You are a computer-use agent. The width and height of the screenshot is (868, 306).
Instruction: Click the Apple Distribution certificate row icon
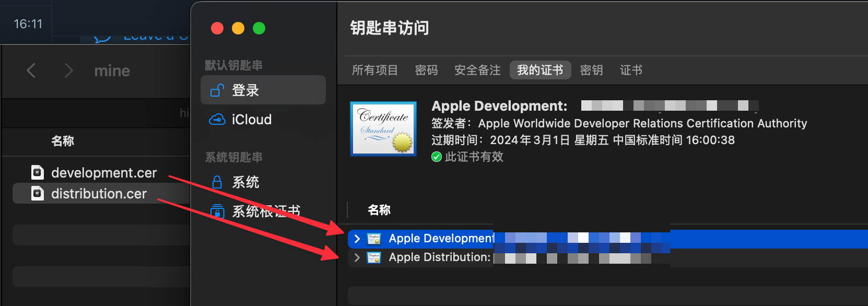374,257
